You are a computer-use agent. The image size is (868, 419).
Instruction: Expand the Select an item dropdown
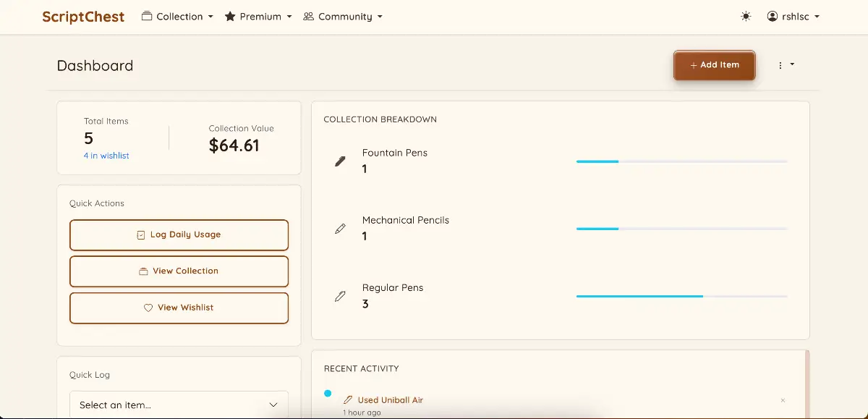179,405
